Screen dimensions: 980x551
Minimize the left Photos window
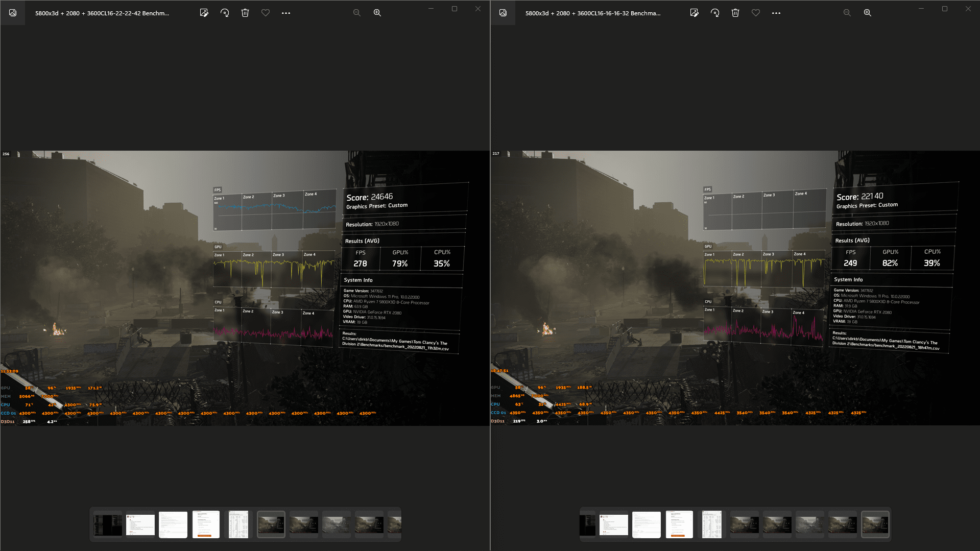point(431,9)
